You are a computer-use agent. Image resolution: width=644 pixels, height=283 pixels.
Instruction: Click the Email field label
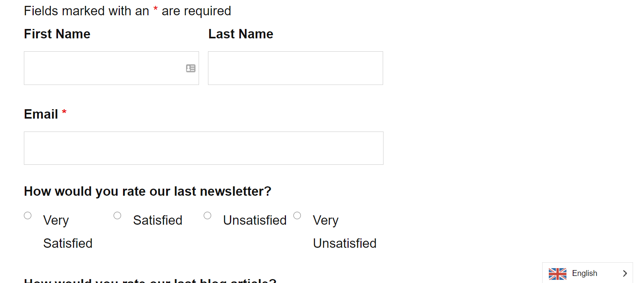click(x=41, y=114)
